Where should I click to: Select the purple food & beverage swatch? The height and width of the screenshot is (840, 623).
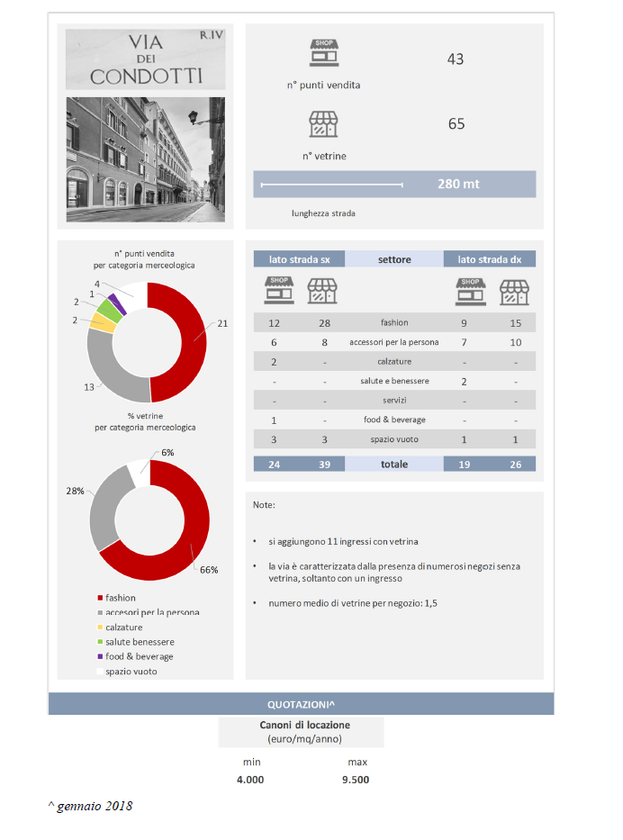coord(99,656)
